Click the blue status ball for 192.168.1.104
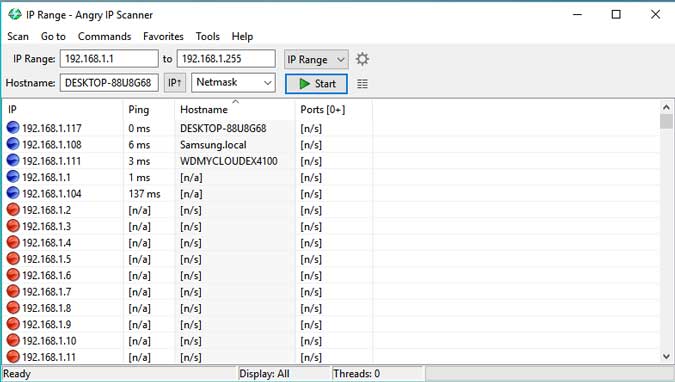675x382 pixels. pyautogui.click(x=13, y=193)
